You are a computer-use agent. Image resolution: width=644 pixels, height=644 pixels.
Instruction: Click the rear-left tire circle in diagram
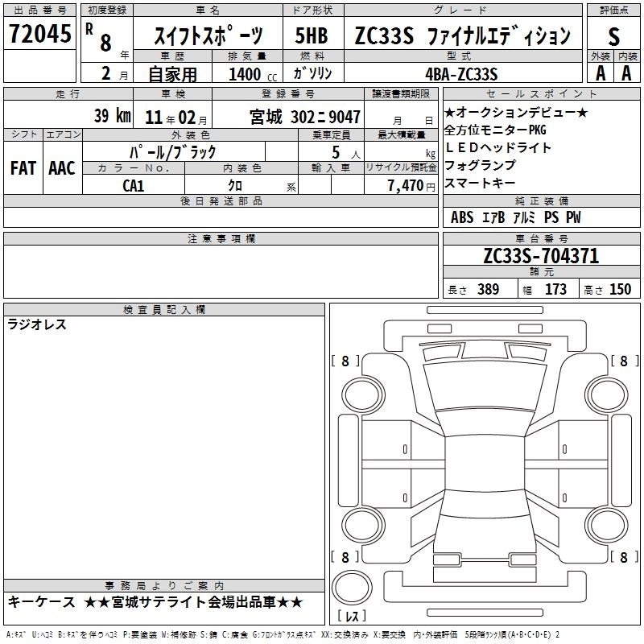click(363, 526)
